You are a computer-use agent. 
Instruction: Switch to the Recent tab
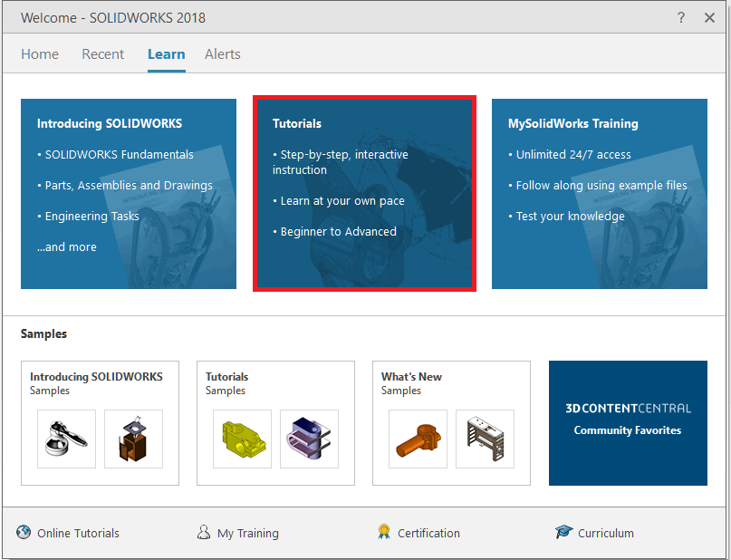(103, 54)
